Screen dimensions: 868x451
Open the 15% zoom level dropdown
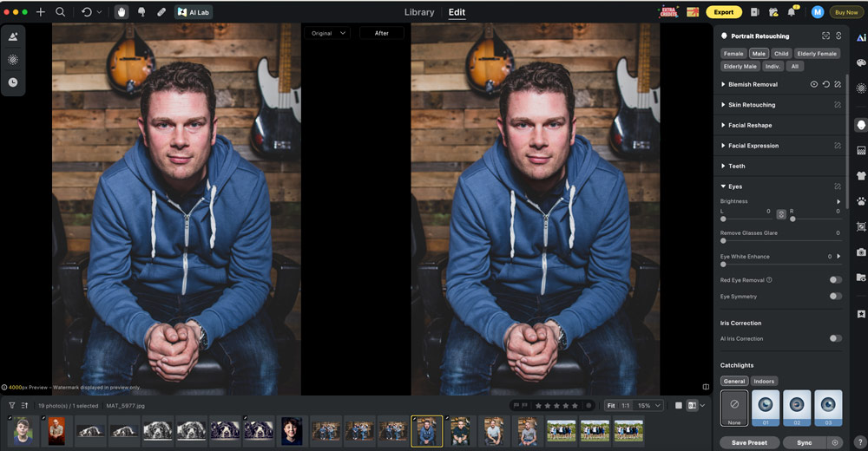(648, 406)
